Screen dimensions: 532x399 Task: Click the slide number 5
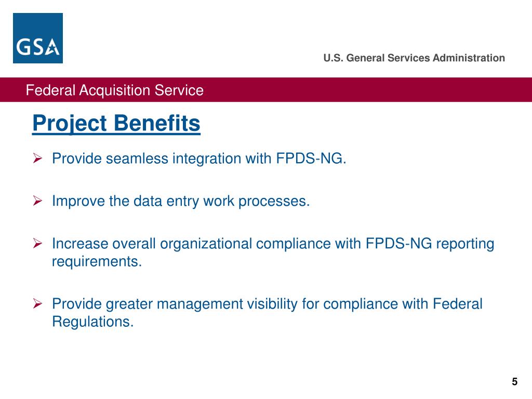(515, 382)
